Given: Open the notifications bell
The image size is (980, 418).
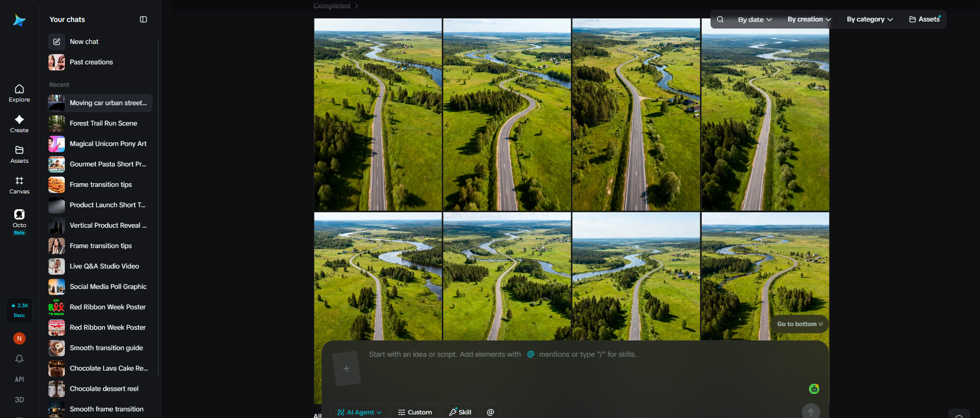Looking at the screenshot, I should click(x=19, y=359).
